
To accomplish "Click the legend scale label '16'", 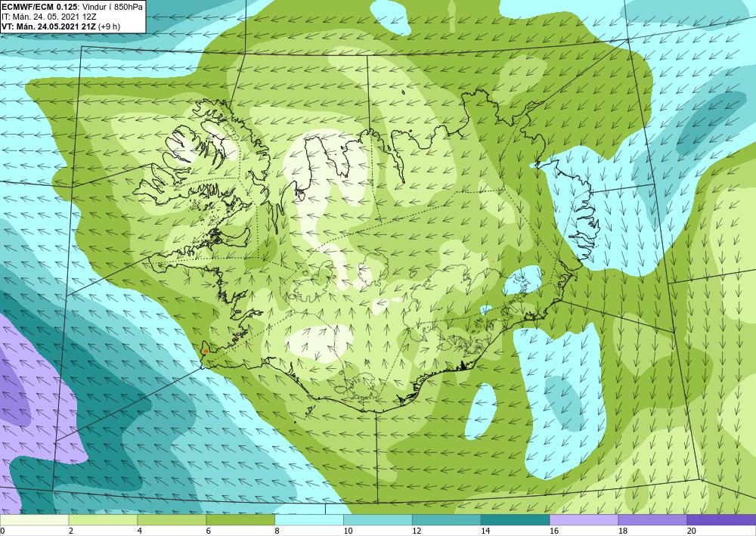I will coord(554,531).
